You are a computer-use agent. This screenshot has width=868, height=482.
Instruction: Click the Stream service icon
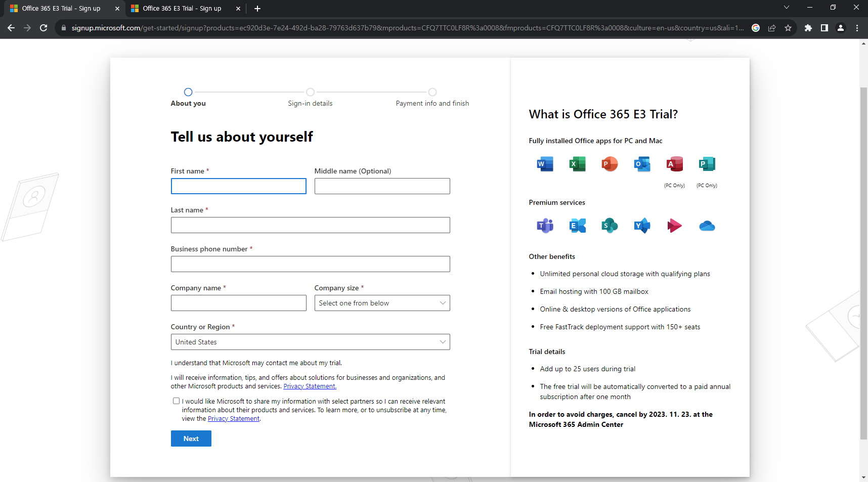click(x=674, y=226)
